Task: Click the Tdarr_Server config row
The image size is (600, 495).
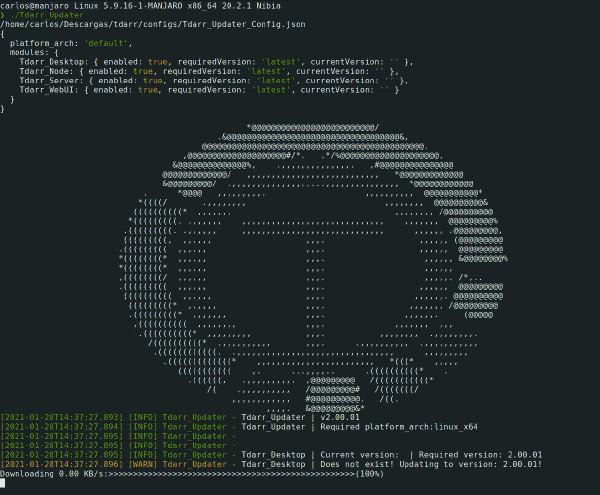Action: coord(214,81)
